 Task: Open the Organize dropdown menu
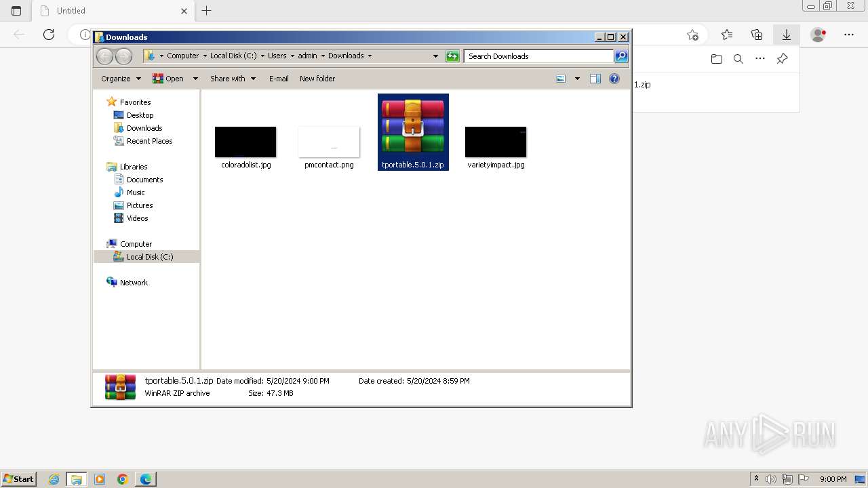click(x=121, y=79)
